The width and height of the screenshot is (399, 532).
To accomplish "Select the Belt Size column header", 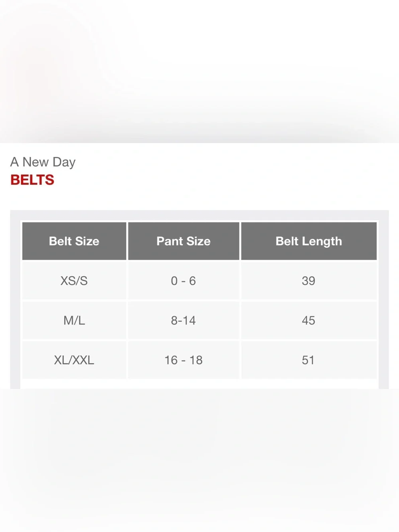I will point(74,241).
